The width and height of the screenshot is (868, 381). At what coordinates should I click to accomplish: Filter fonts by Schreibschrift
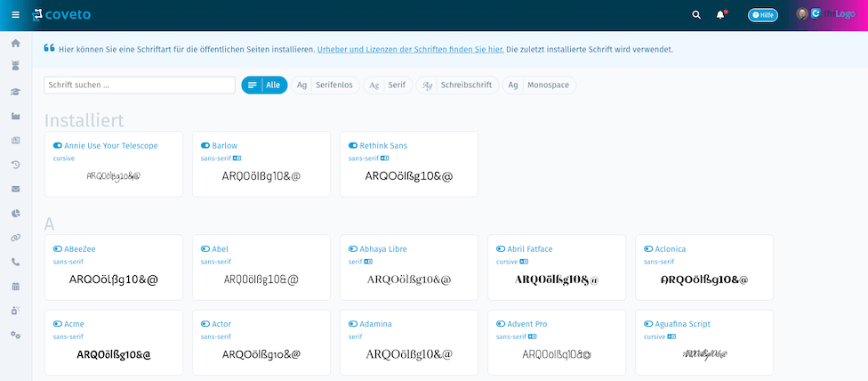click(458, 85)
